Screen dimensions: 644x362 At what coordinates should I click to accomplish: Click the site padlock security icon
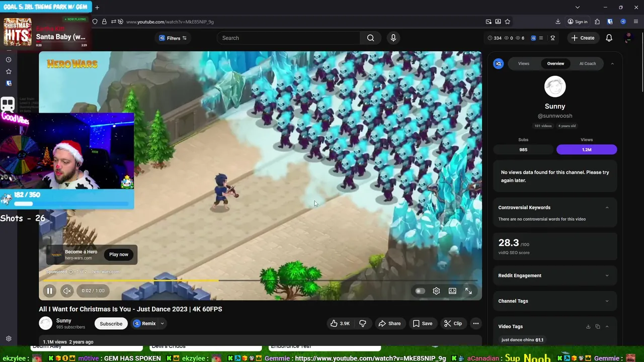click(x=104, y=22)
